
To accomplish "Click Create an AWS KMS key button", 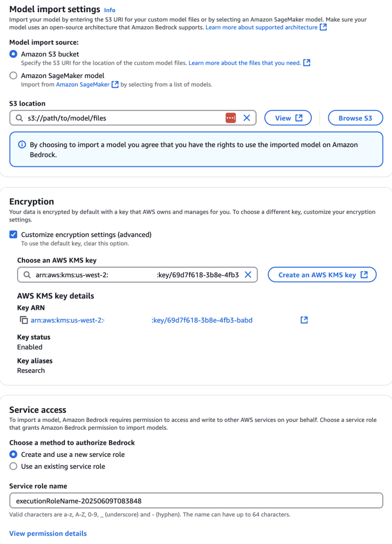I will [x=322, y=275].
